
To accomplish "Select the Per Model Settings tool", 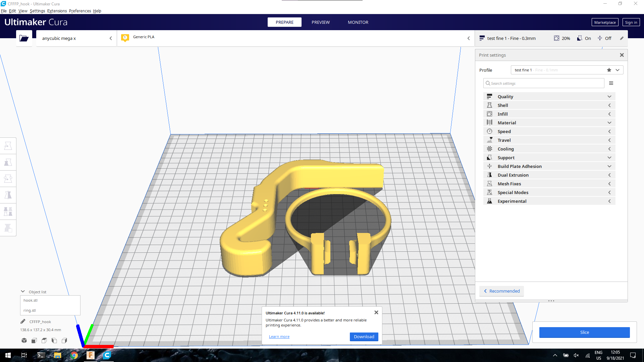I will (8, 212).
